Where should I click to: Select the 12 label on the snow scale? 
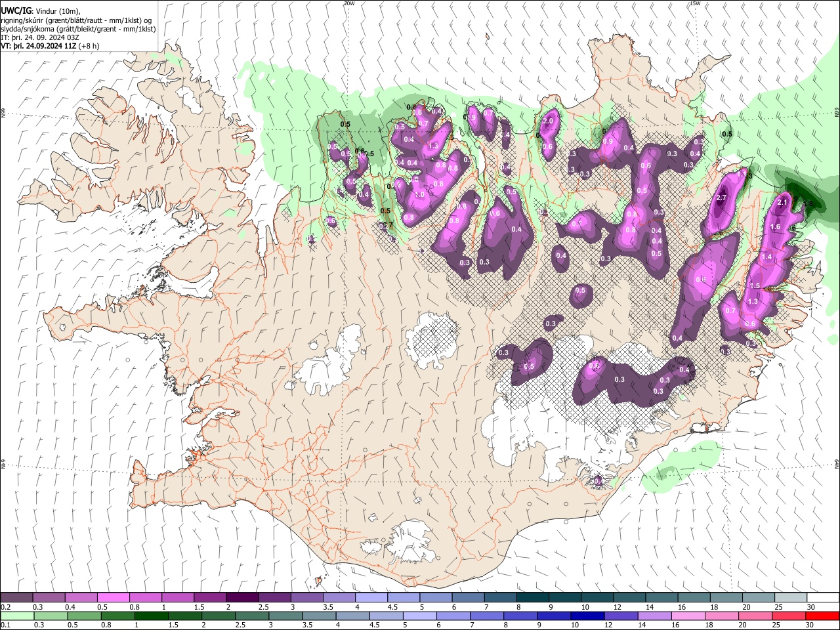click(618, 607)
